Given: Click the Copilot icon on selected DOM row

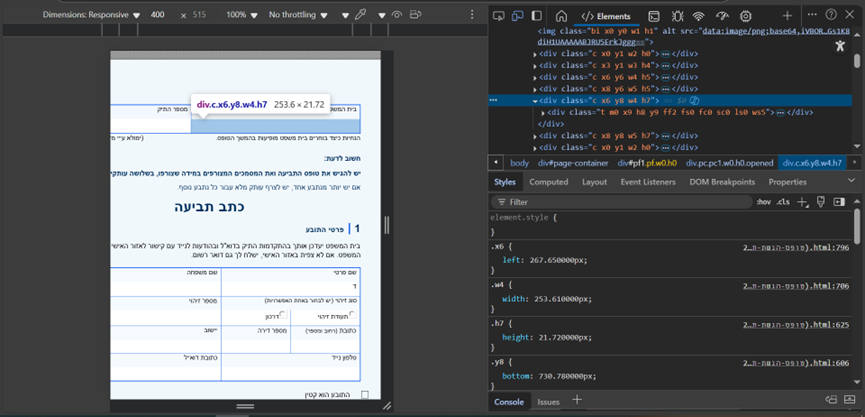Looking at the screenshot, I should (x=696, y=100).
